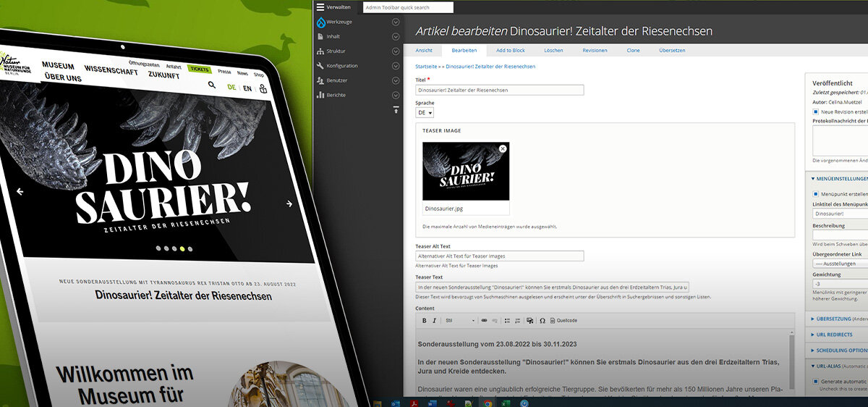Click into the Titel input field
868x407 pixels.
[x=499, y=91]
